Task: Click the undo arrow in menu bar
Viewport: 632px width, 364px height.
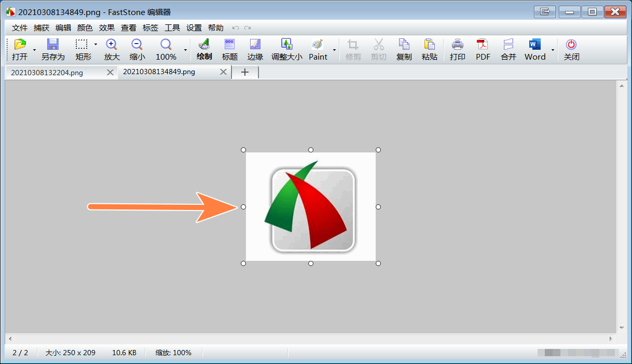Action: tap(236, 28)
